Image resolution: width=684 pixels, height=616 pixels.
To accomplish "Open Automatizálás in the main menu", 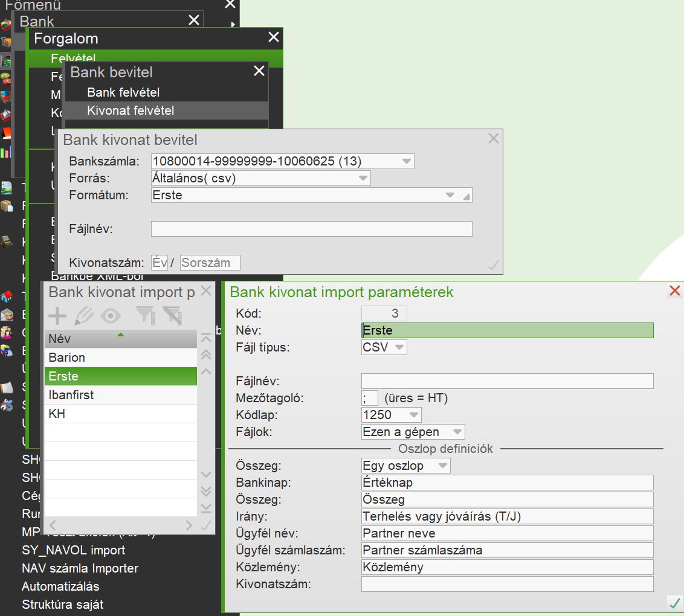I will (x=60, y=586).
